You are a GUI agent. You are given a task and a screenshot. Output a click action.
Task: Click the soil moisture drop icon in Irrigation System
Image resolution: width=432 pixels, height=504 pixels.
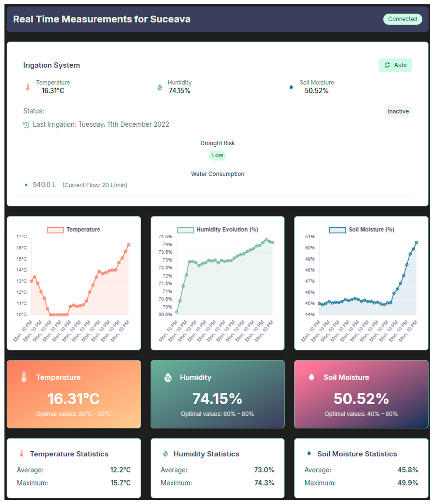291,87
